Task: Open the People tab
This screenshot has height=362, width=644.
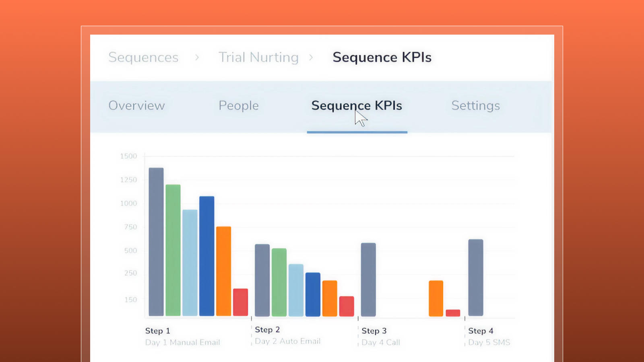Action: (239, 105)
